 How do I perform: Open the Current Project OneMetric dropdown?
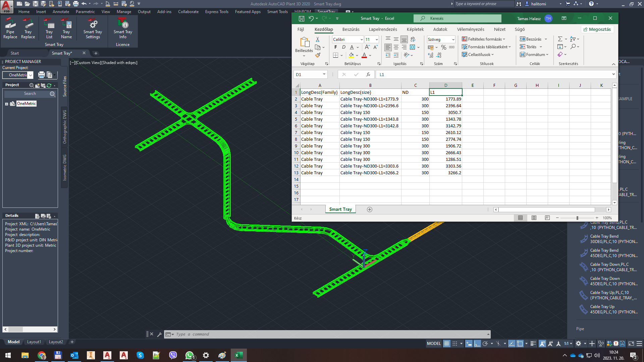click(x=31, y=75)
